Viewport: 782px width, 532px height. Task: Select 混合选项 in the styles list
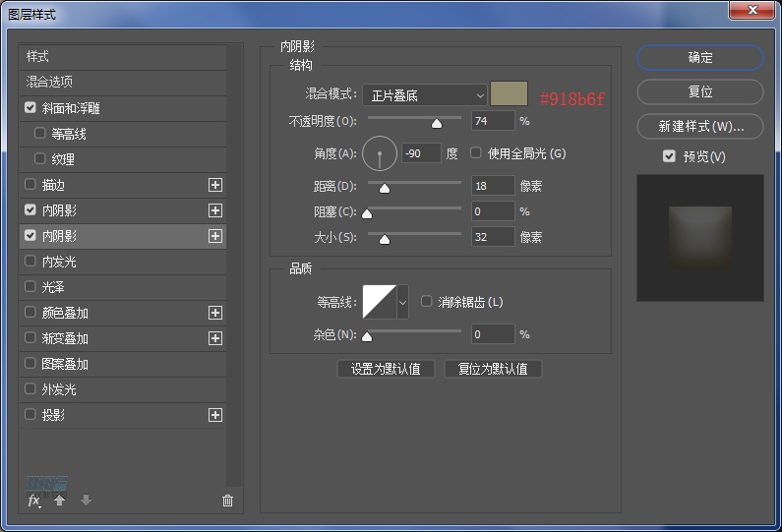pos(123,83)
